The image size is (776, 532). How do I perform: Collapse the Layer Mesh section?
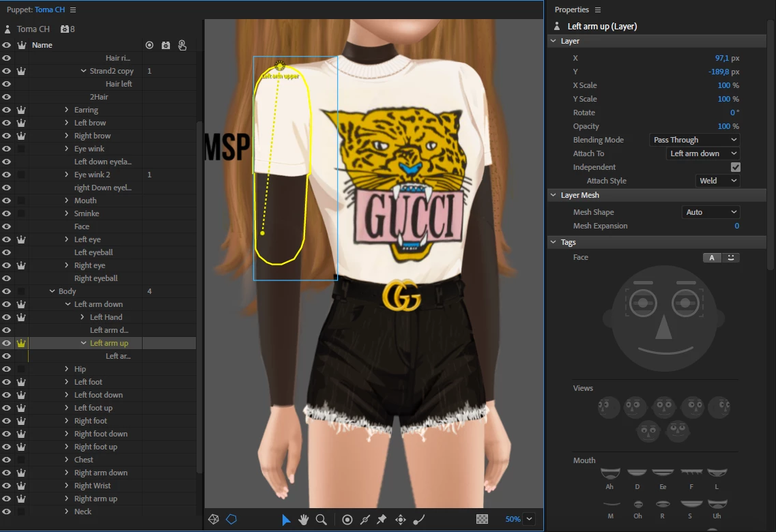(554, 195)
